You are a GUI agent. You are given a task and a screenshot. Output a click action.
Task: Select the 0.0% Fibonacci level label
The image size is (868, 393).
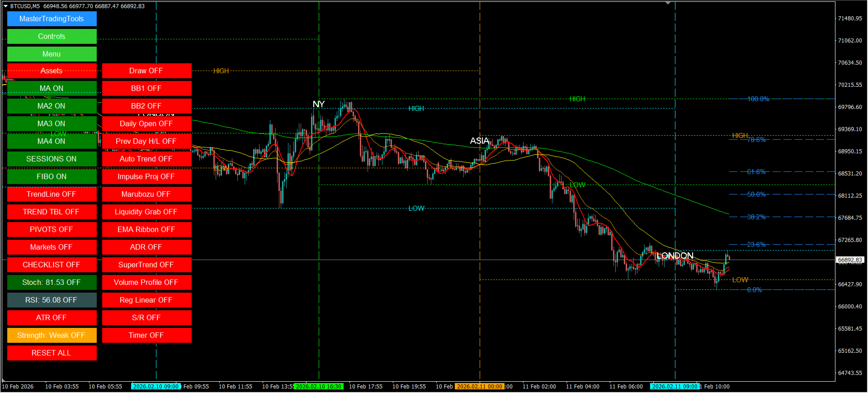pos(755,290)
